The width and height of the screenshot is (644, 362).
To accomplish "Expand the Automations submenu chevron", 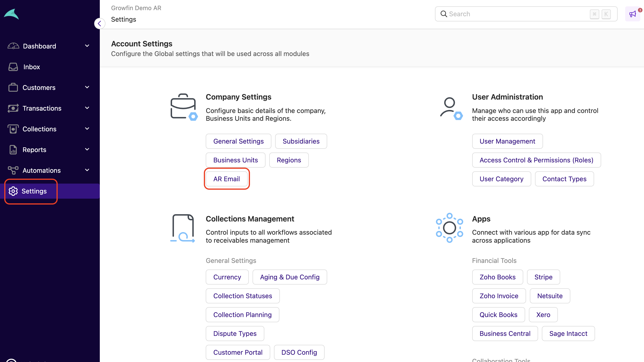I will pos(87,170).
